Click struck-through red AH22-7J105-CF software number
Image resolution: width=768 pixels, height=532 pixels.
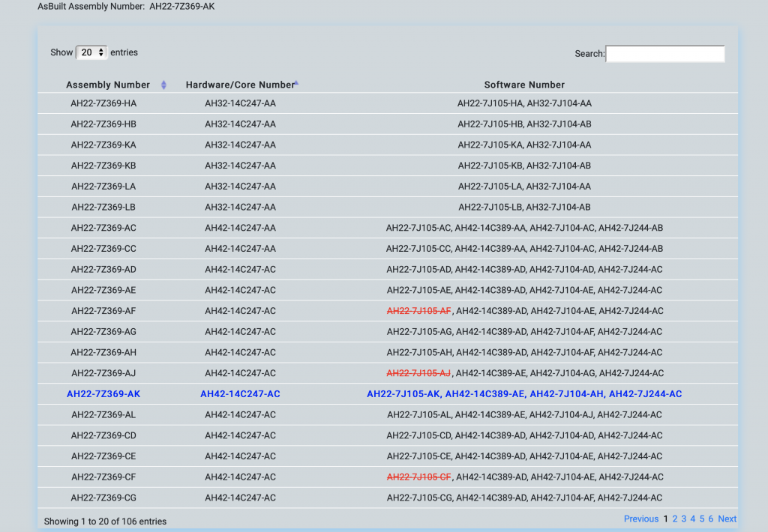click(x=418, y=477)
